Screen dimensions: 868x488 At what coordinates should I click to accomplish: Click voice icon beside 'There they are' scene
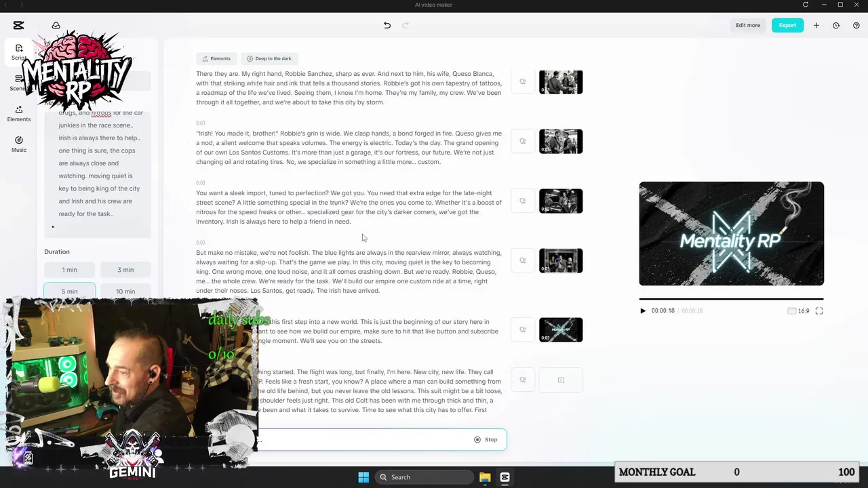point(523,82)
